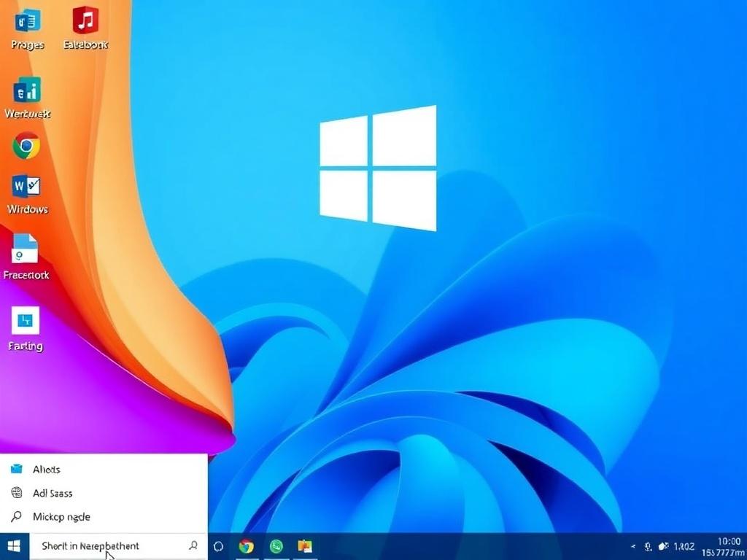Screen dimensions: 747x560
Task: Click the microphone icon in system tray
Action: [648, 546]
